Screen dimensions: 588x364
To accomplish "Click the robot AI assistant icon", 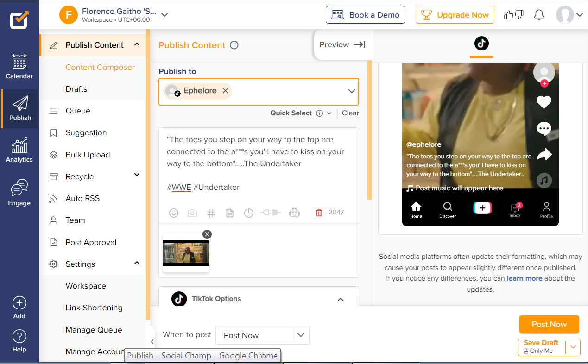I will pos(294,213).
